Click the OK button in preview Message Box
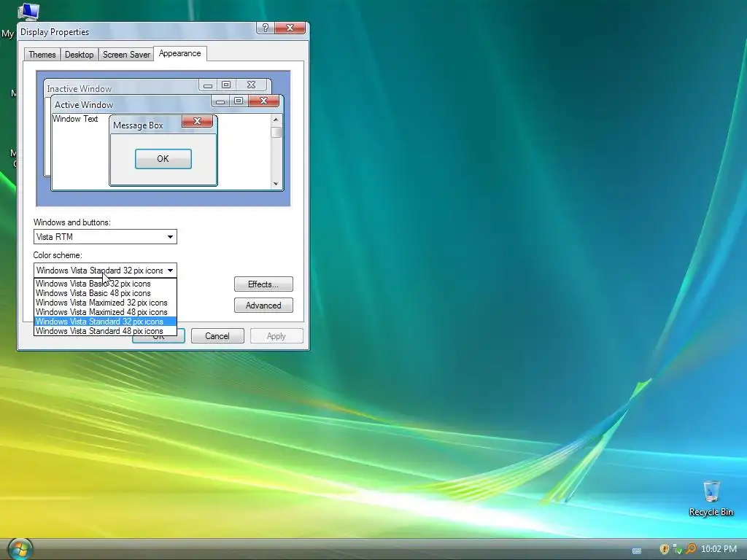The image size is (747, 560). (163, 158)
